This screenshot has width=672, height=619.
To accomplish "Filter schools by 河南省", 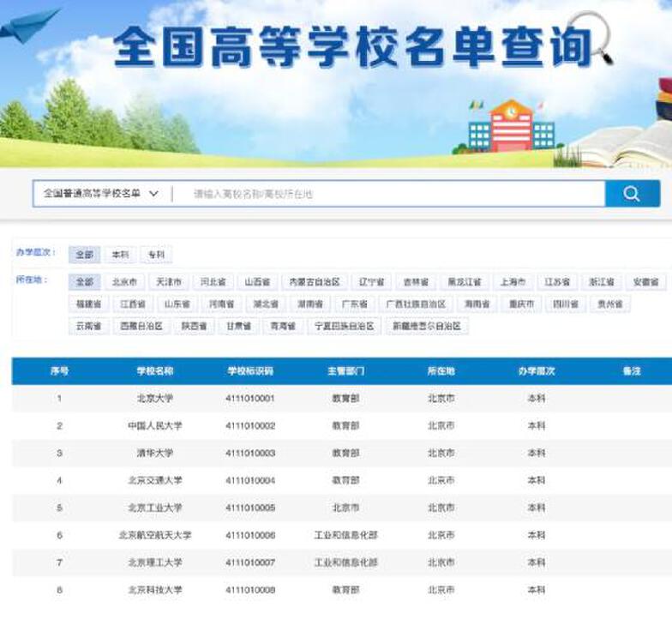I will pyautogui.click(x=221, y=304).
